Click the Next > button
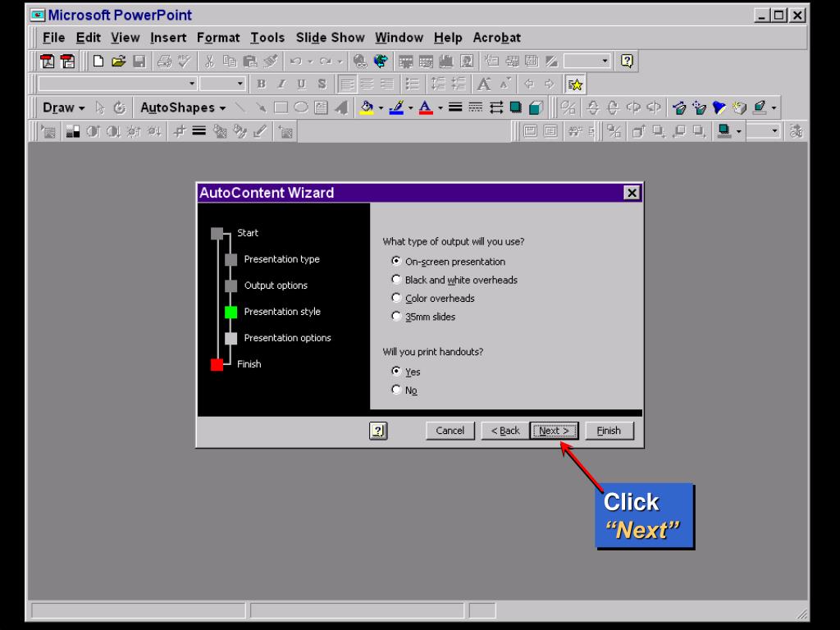The width and height of the screenshot is (840, 630). click(x=554, y=431)
